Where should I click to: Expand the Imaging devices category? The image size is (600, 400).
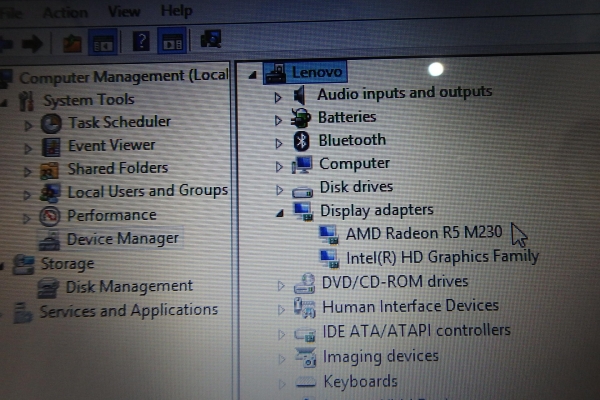(x=282, y=359)
